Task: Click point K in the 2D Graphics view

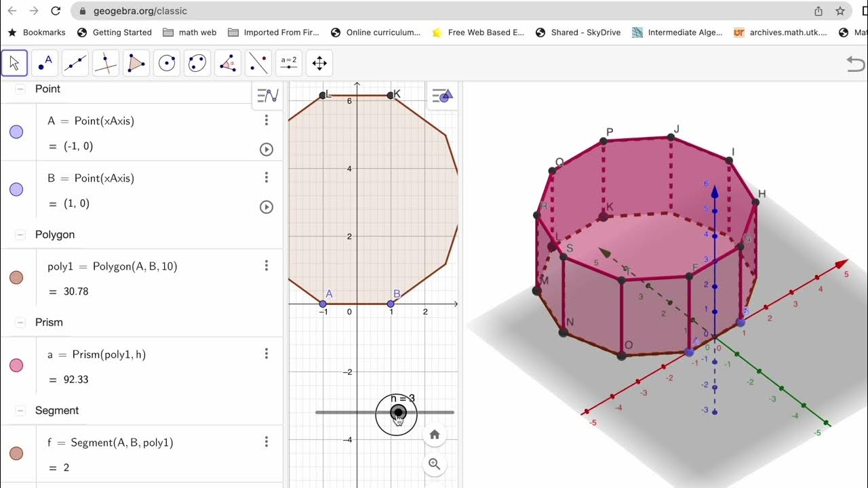Action: (391, 96)
